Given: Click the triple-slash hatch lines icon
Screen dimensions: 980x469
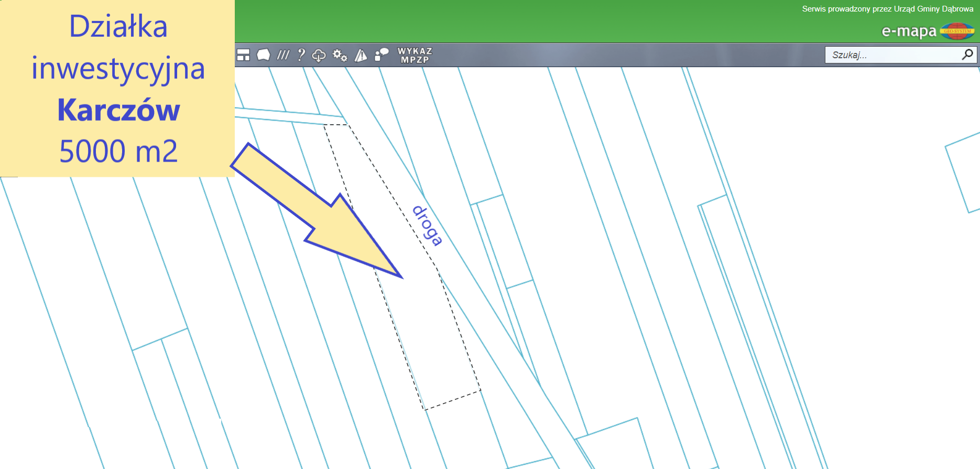Looking at the screenshot, I should pyautogui.click(x=283, y=55).
